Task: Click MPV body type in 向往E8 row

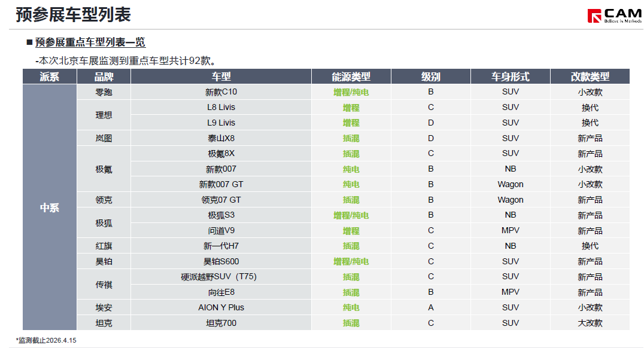Action: coord(510,292)
